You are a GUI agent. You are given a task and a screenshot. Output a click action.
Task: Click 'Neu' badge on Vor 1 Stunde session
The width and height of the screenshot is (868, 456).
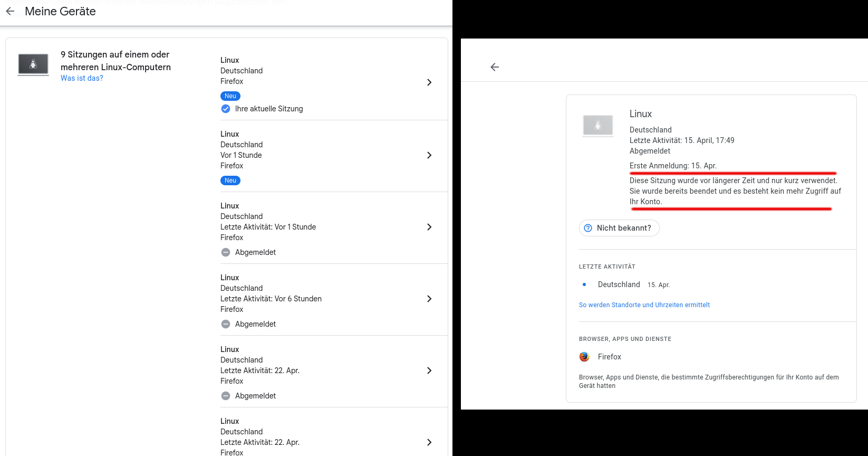(x=230, y=180)
